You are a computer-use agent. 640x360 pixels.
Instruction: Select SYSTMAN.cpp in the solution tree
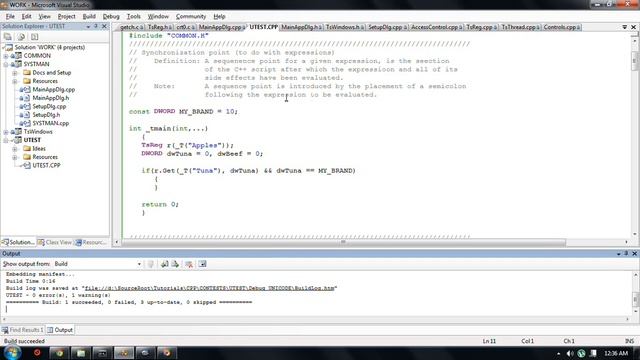tap(51, 123)
